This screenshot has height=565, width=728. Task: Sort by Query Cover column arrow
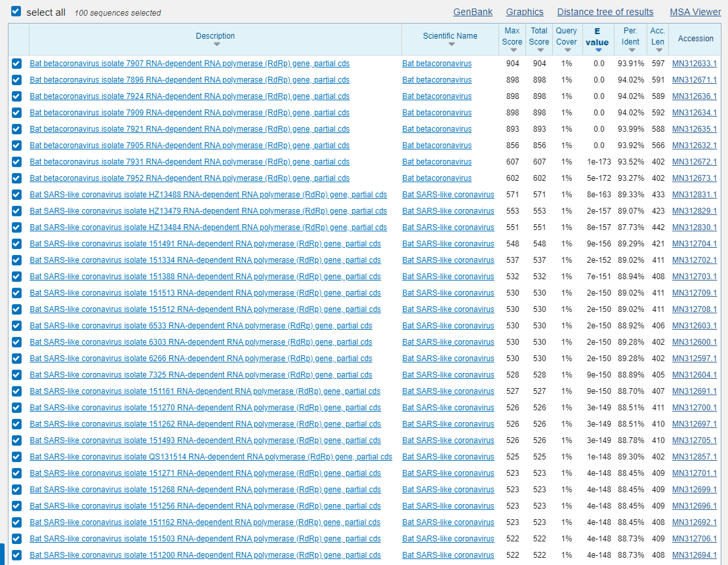click(x=567, y=50)
